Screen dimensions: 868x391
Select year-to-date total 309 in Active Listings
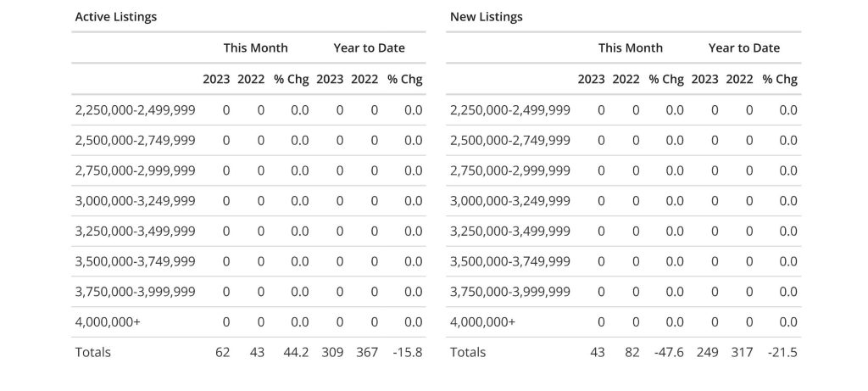330,352
